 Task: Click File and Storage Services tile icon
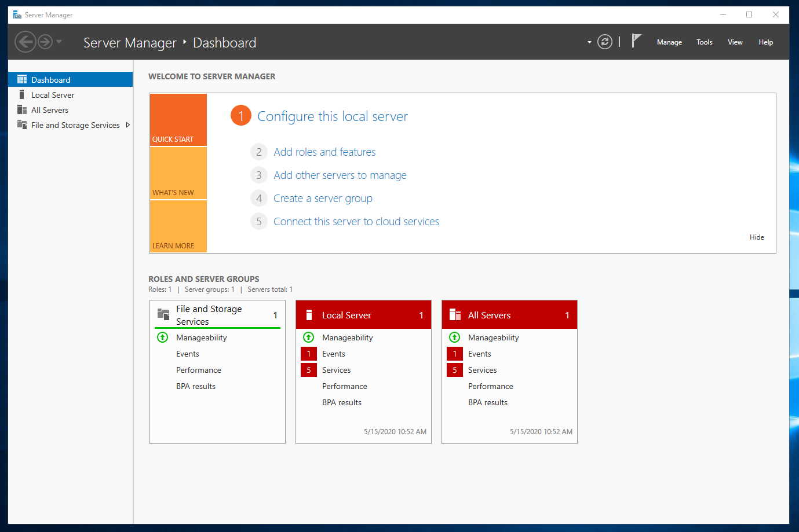click(x=163, y=314)
